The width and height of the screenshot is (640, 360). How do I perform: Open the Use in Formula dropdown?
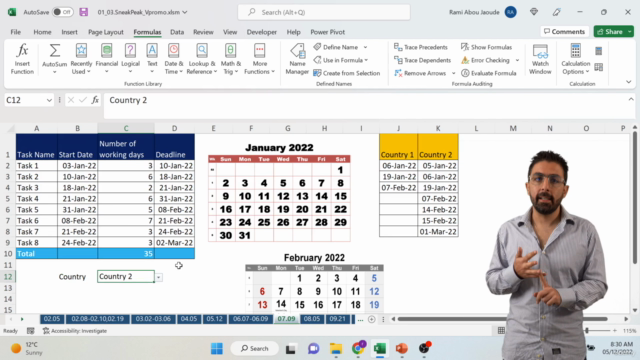coord(340,60)
